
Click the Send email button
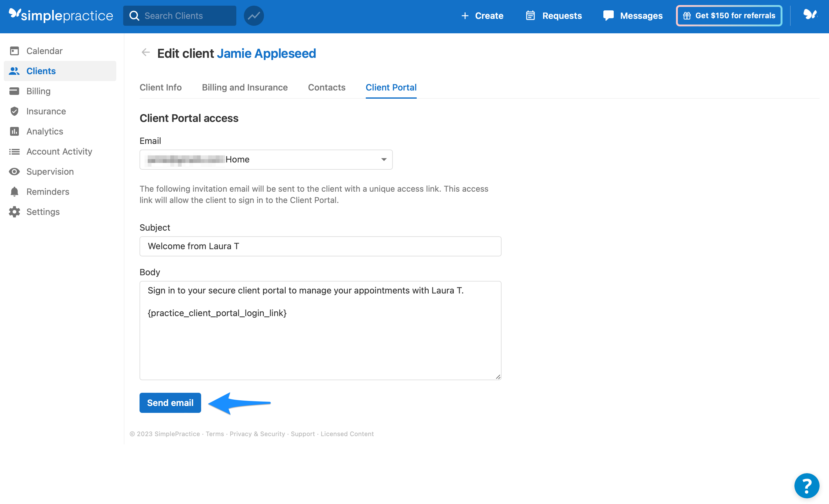click(170, 403)
